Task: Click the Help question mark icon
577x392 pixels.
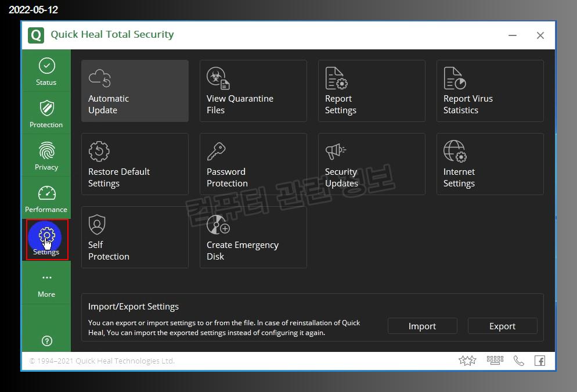Action: 47,341
